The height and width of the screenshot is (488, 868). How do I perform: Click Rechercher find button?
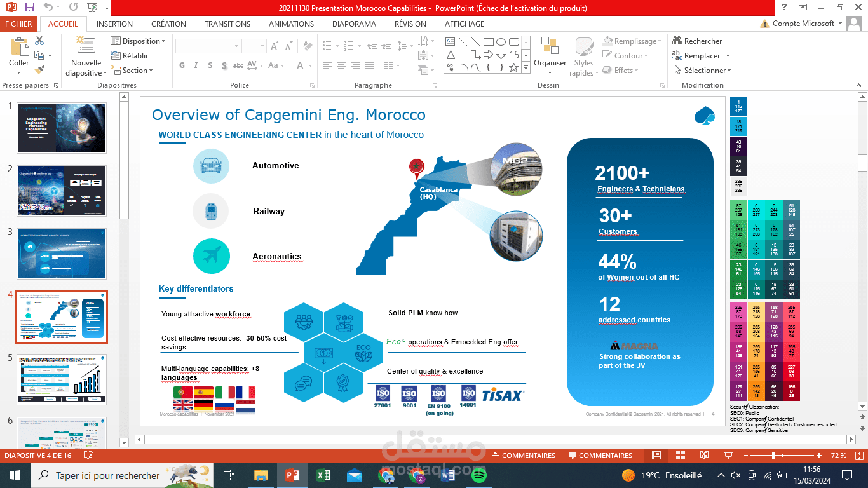coord(697,41)
